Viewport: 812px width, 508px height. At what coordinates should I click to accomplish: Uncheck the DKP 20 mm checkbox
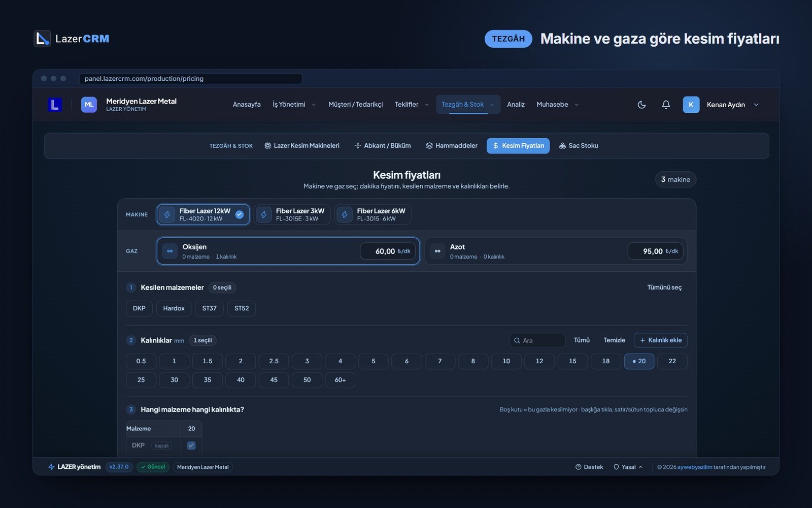[x=191, y=446]
